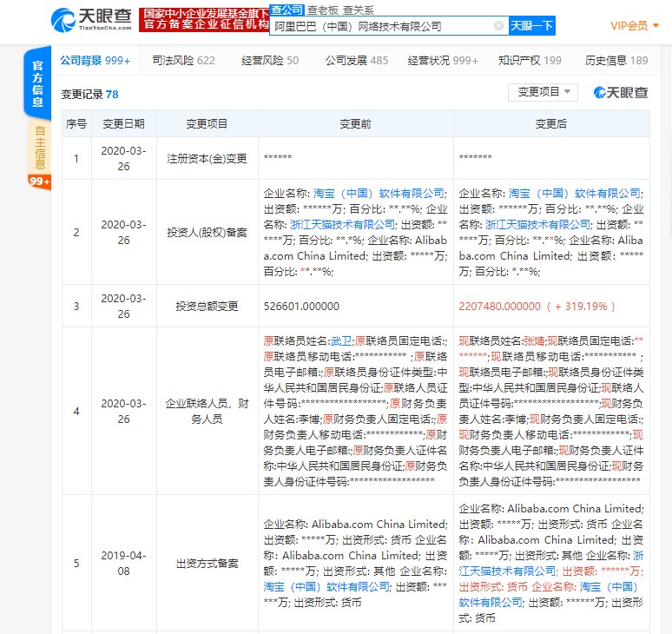This screenshot has height=634, width=672.
Task: Click the 序号 column header
Action: point(76,124)
